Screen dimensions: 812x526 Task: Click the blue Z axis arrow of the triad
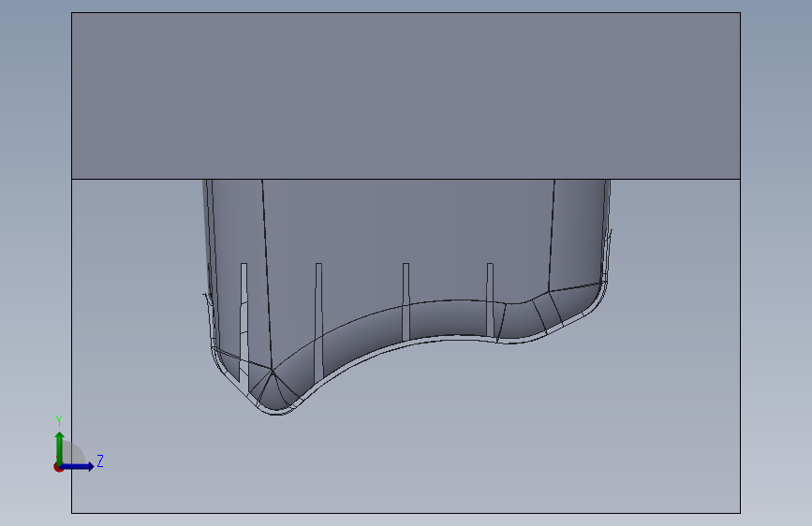78,466
